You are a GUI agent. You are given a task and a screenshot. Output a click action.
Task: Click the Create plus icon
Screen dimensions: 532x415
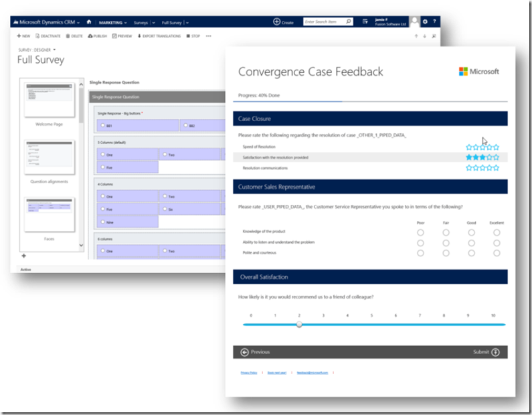coord(276,21)
